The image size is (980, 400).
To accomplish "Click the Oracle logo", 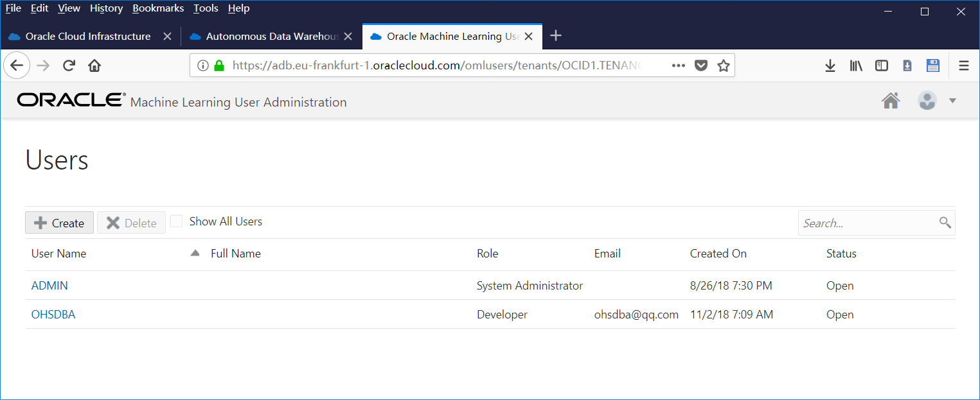I will point(71,100).
